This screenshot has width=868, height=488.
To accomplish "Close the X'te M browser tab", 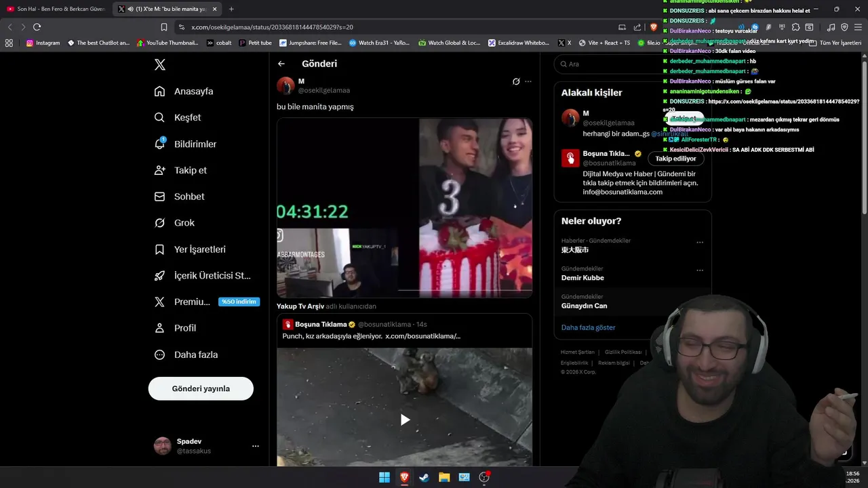I will 215,9.
